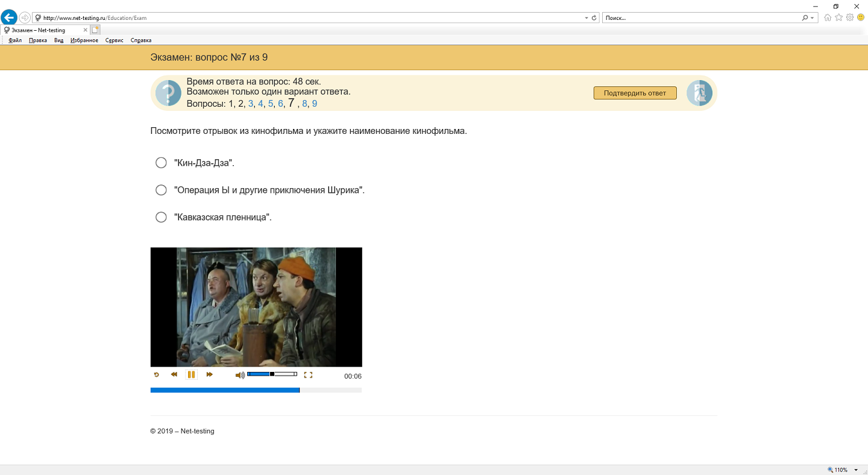Screen dimensions: 868x475
Task: Expand the address bar history dropdown
Action: (x=587, y=18)
